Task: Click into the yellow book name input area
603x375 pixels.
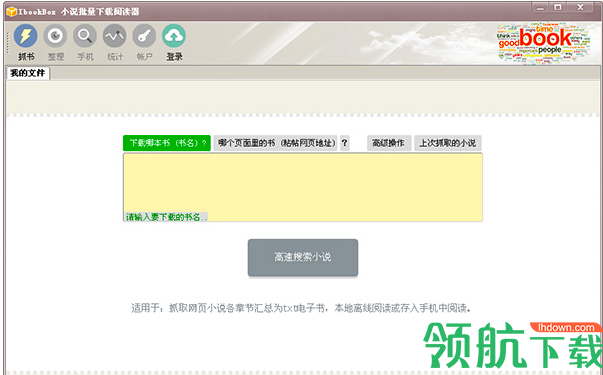Action: click(x=303, y=187)
